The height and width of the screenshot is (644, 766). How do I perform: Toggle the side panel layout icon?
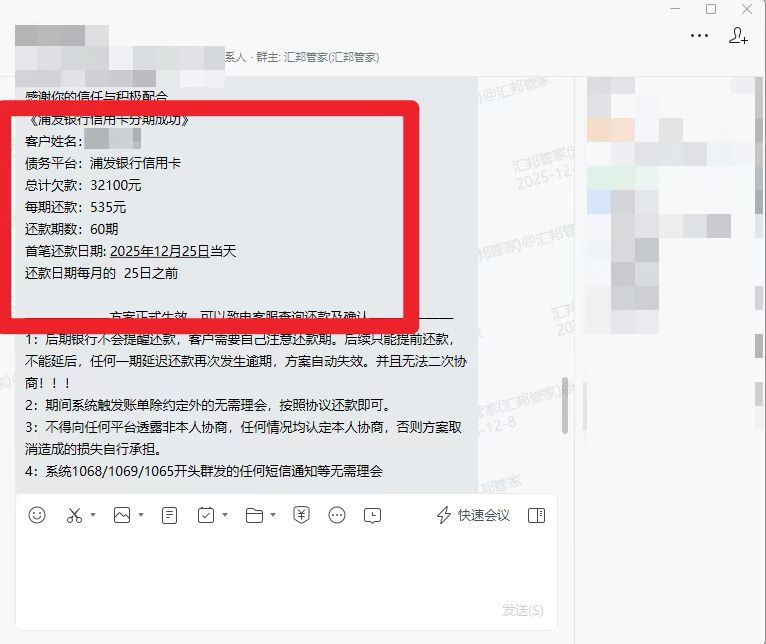pos(536,515)
